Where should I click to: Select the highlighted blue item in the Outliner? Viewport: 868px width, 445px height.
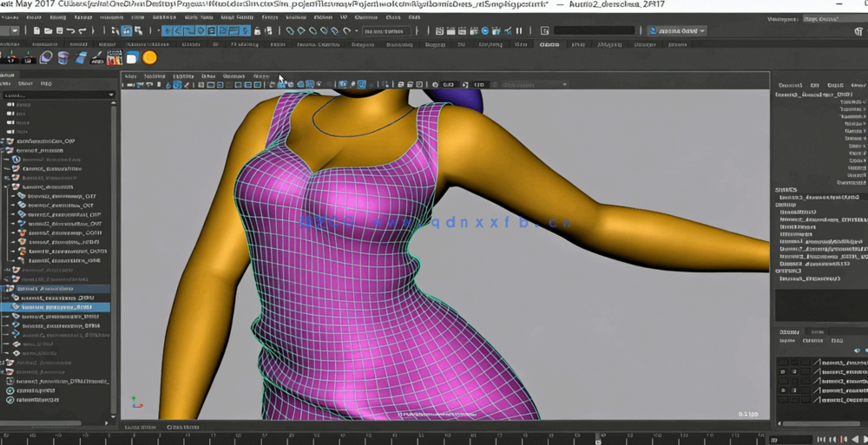pyautogui.click(x=57, y=307)
